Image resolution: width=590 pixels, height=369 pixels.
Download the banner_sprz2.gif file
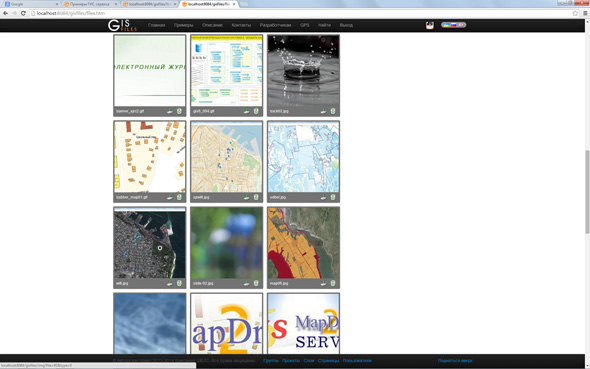170,111
